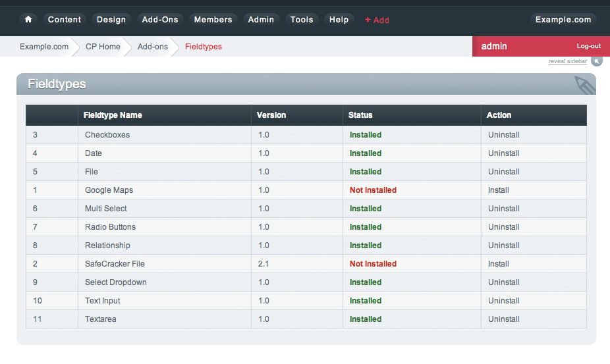Go to Example.com breadcrumb

point(44,47)
